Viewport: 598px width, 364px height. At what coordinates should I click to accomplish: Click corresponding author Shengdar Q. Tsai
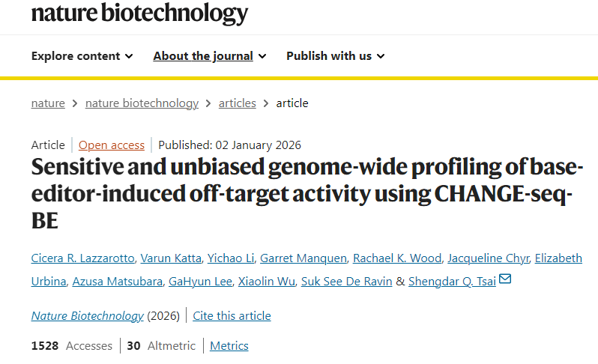(x=452, y=282)
